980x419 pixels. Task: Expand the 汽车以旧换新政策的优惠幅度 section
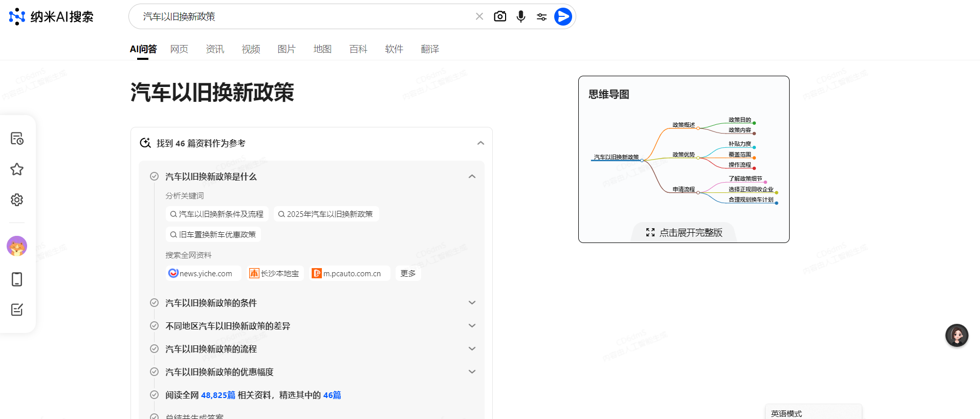click(472, 372)
